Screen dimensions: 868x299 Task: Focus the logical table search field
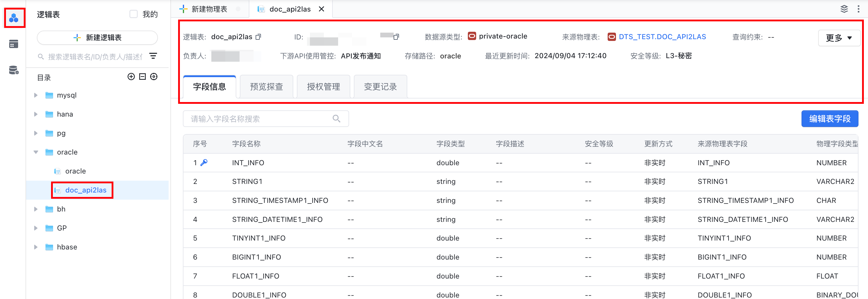click(95, 57)
